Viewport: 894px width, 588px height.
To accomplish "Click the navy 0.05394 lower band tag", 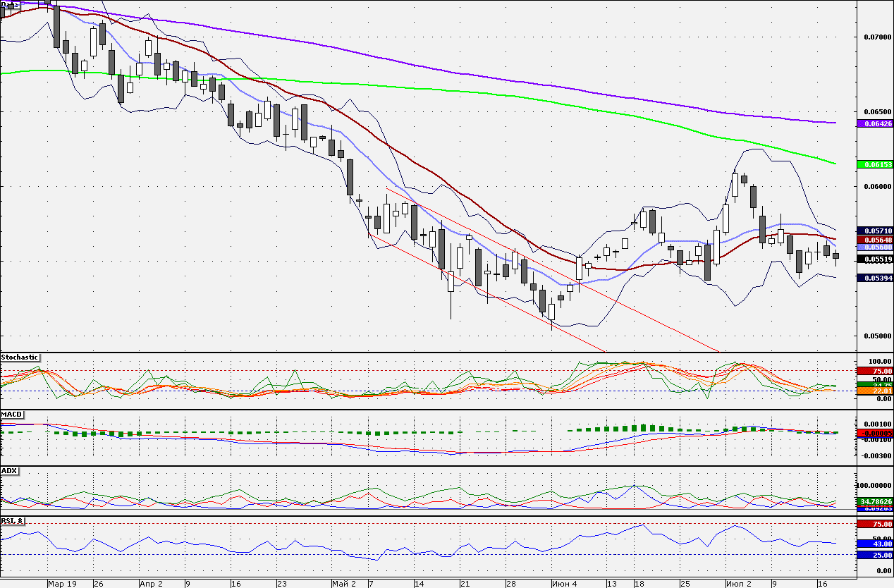I will 874,278.
